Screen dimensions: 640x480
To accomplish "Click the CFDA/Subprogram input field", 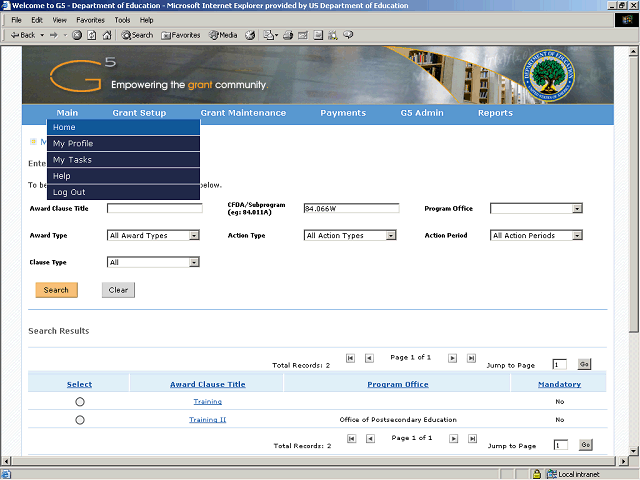I will [351, 209].
